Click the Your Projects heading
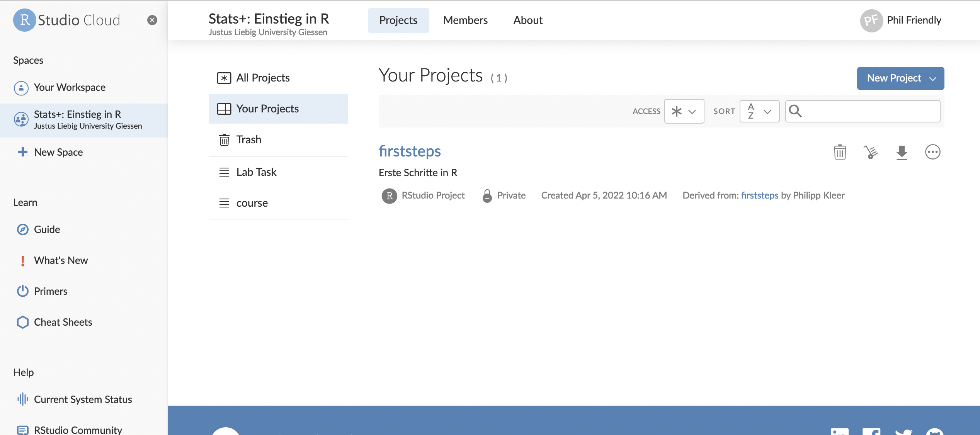Image resolution: width=980 pixels, height=435 pixels. click(430, 76)
